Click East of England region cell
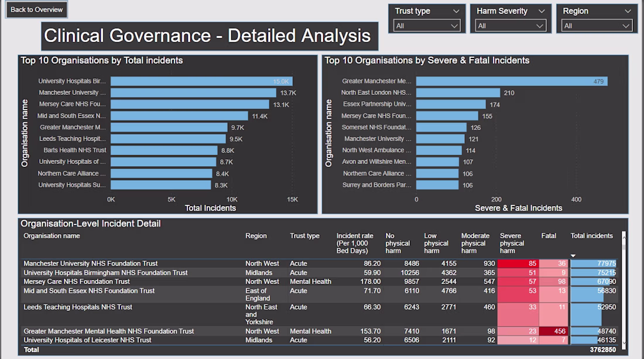644x359 pixels. (258, 294)
